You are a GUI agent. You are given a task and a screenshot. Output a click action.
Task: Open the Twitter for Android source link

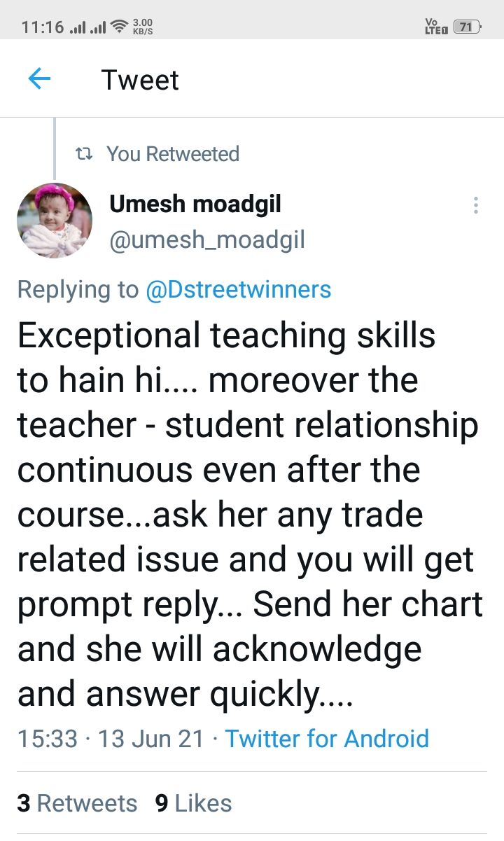coord(327,738)
